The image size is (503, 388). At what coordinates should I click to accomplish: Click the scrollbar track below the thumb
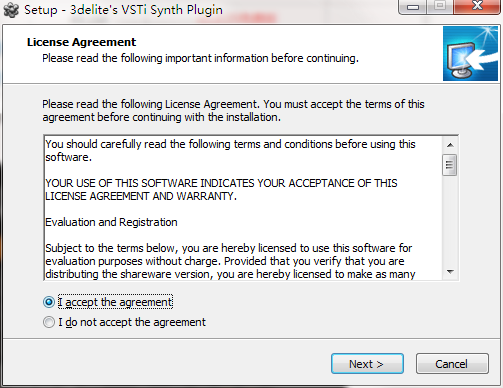pos(450,220)
